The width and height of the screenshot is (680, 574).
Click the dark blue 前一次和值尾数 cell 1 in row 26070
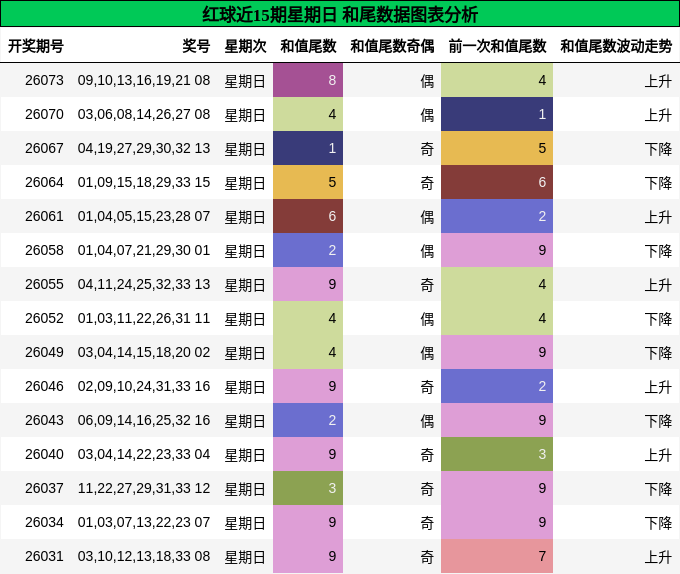pyautogui.click(x=497, y=114)
